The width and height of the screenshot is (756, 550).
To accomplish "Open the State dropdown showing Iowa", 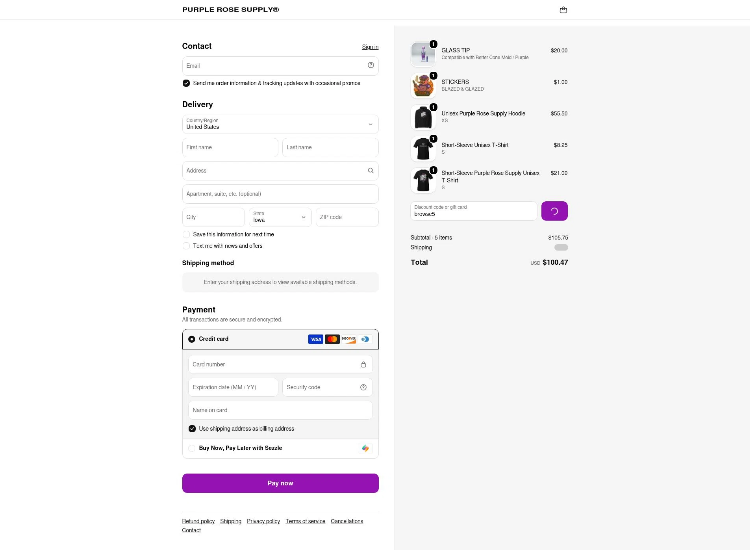I will [x=280, y=217].
